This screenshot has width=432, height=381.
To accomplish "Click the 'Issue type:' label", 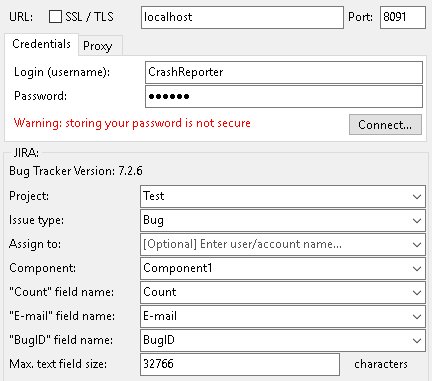I will click(x=36, y=220).
